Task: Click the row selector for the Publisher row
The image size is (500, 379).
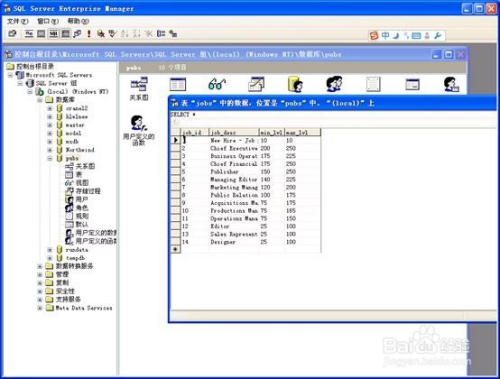Action: tap(175, 172)
